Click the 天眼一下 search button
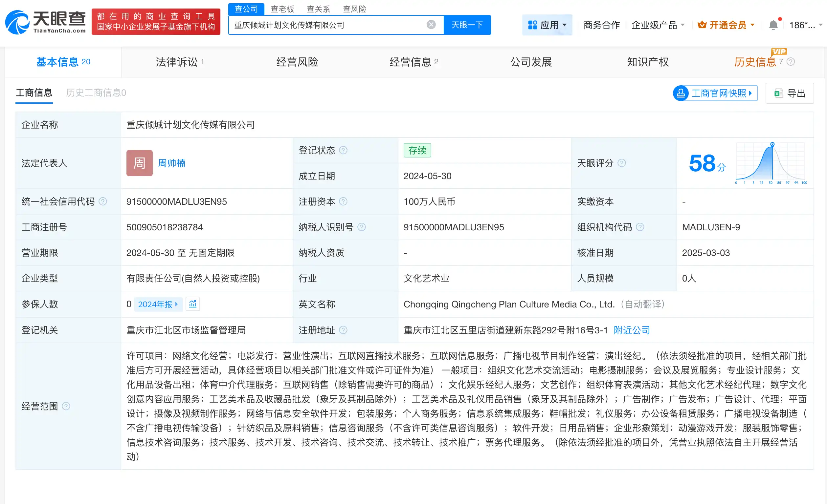827x504 pixels. tap(467, 24)
